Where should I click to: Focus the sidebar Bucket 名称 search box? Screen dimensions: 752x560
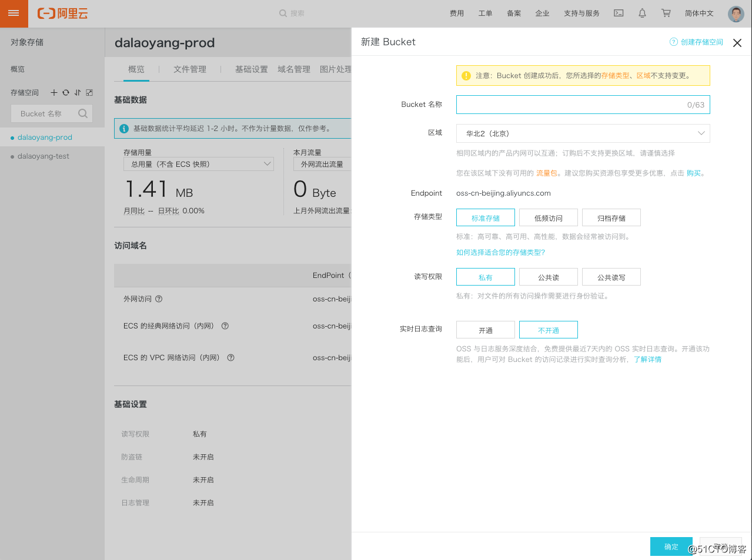(x=52, y=113)
